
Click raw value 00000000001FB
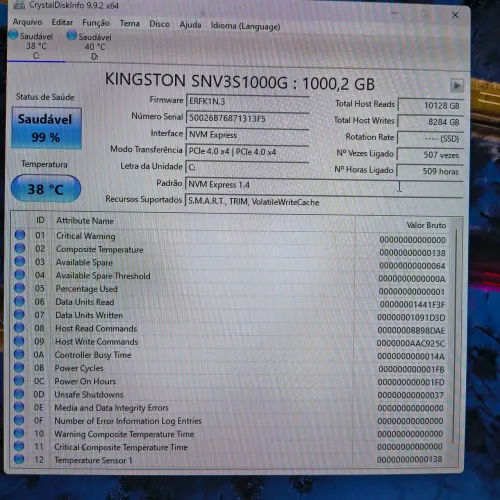tap(411, 369)
